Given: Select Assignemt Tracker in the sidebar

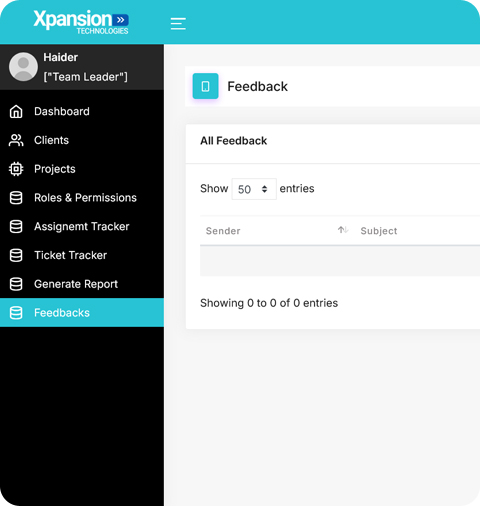Looking at the screenshot, I should [x=82, y=226].
